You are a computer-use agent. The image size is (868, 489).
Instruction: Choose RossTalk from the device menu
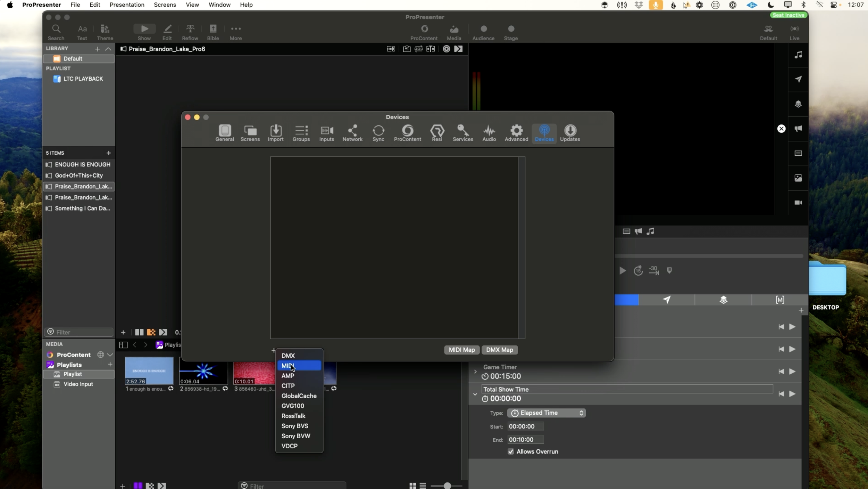(293, 416)
